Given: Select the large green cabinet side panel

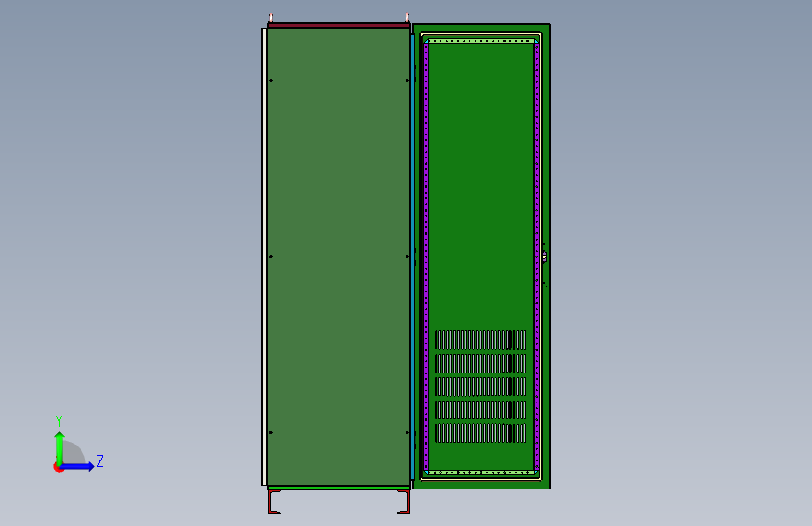Looking at the screenshot, I should [x=338, y=256].
